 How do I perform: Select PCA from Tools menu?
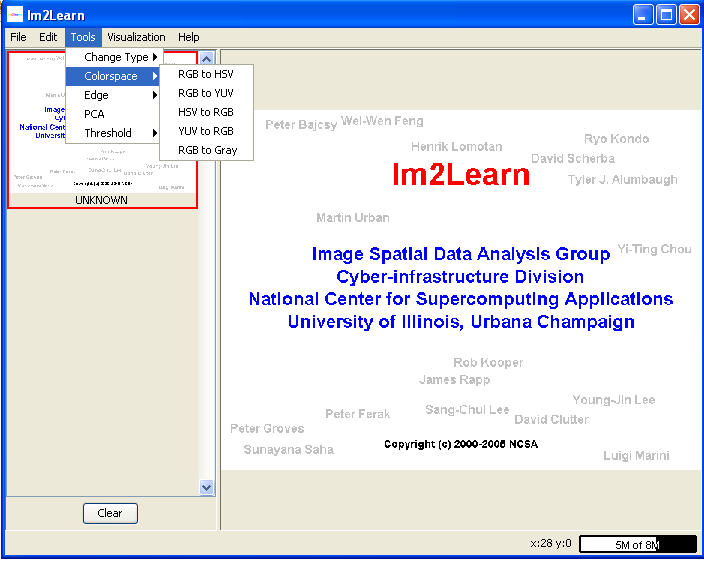click(94, 114)
